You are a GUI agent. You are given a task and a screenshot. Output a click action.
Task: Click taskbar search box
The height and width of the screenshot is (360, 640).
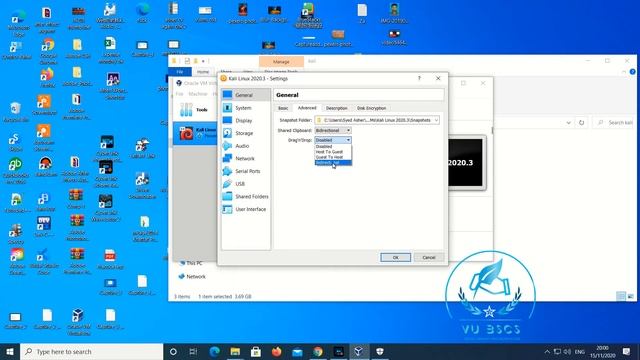(91, 351)
